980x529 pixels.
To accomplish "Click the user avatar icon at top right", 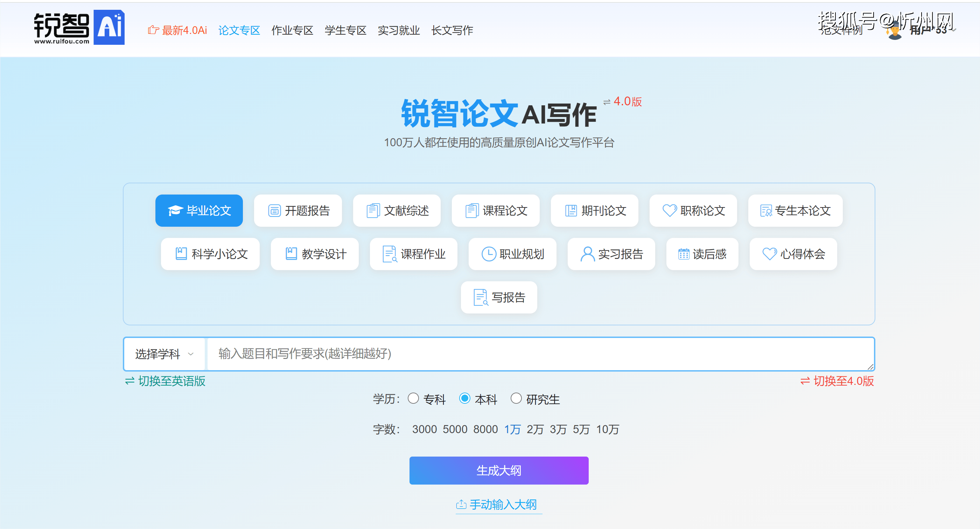I will click(895, 31).
